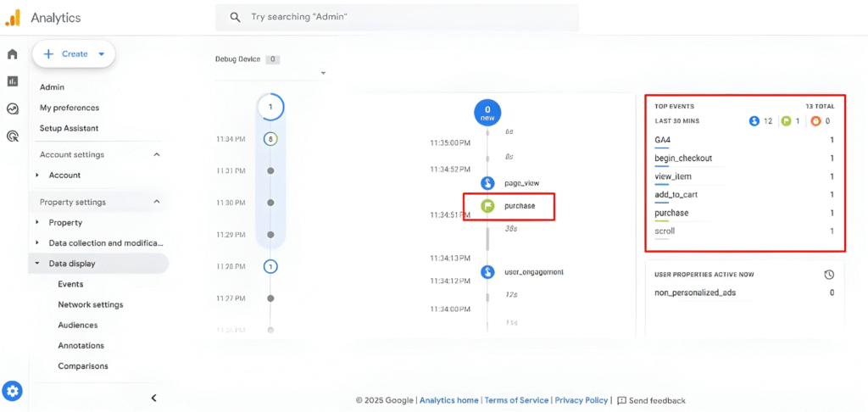Viewport: 868px width, 412px height.
Task: Click the search field
Action: point(398,17)
